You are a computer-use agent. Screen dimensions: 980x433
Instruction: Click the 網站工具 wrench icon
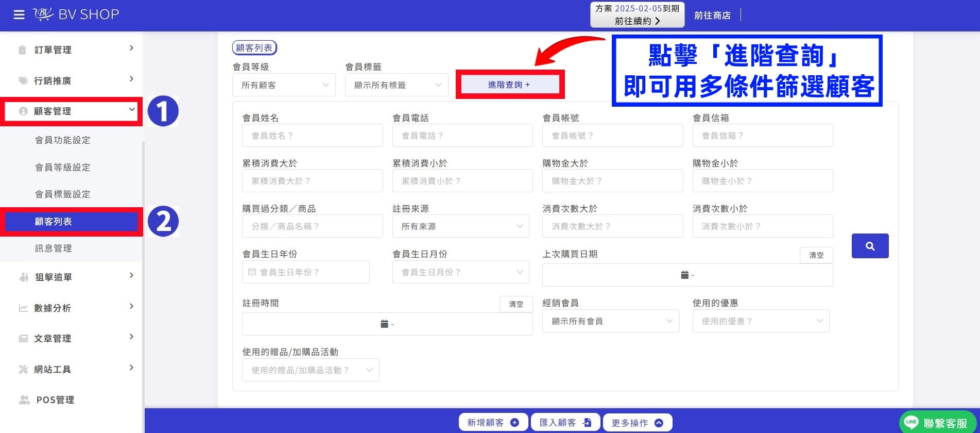(23, 369)
